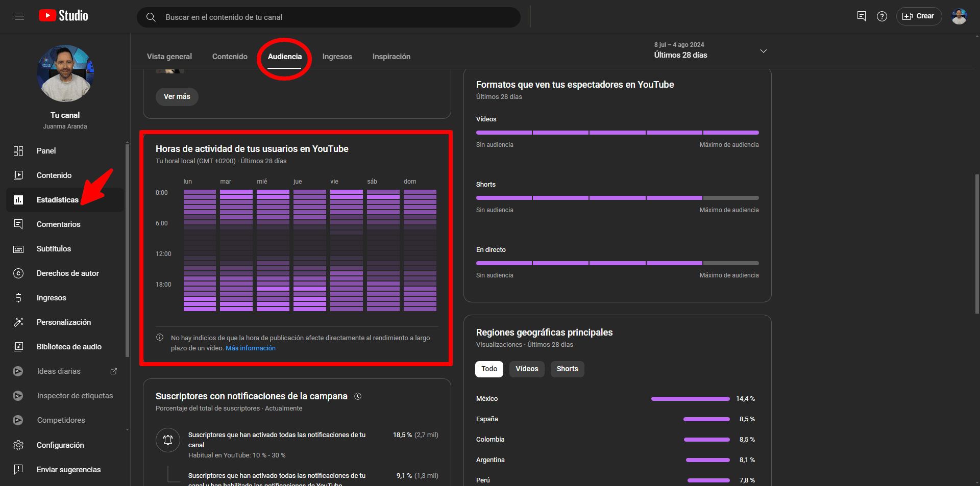The width and height of the screenshot is (980, 486).
Task: Click the Argentina region row
Action: click(616, 460)
